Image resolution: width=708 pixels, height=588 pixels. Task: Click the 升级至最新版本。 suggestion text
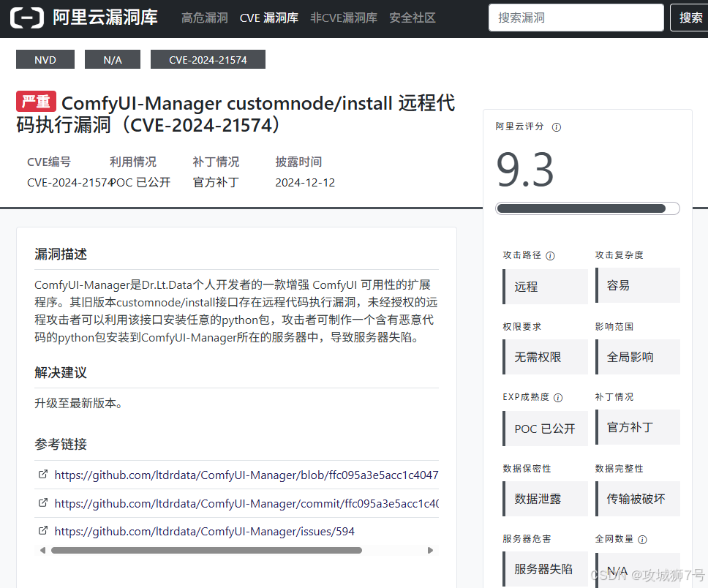78,403
